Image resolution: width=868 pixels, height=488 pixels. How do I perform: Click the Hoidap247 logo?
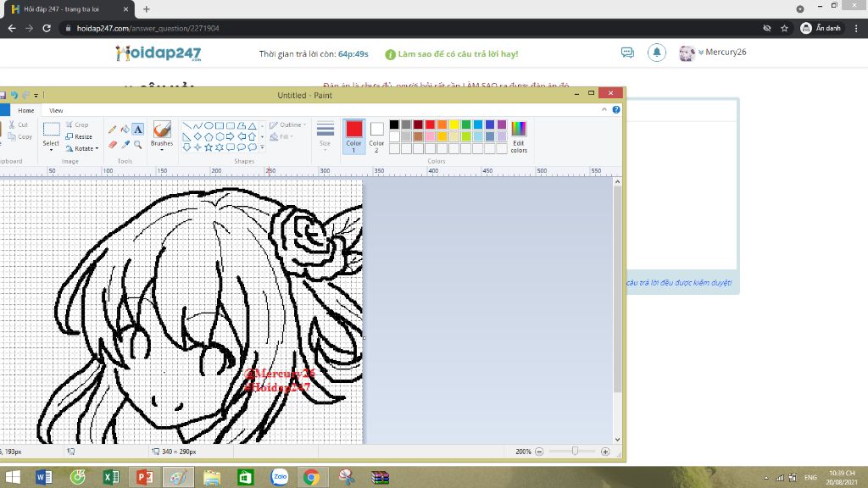tap(159, 53)
